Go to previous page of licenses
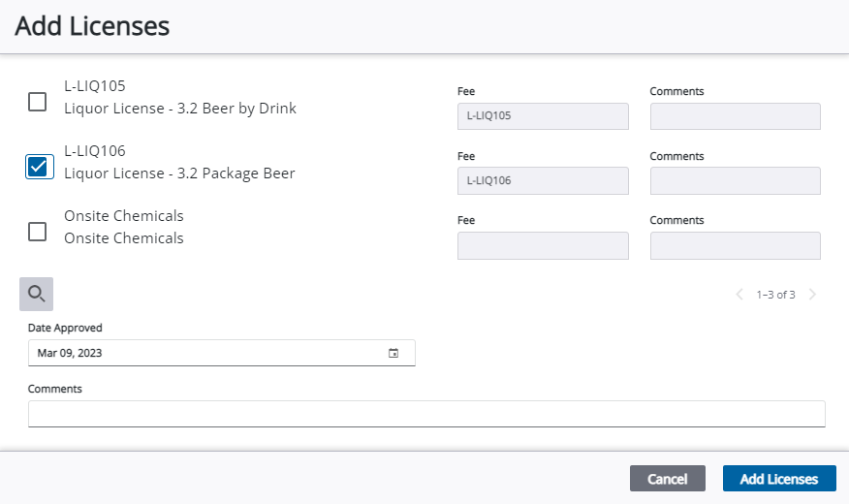The width and height of the screenshot is (849, 504). pyautogui.click(x=739, y=295)
